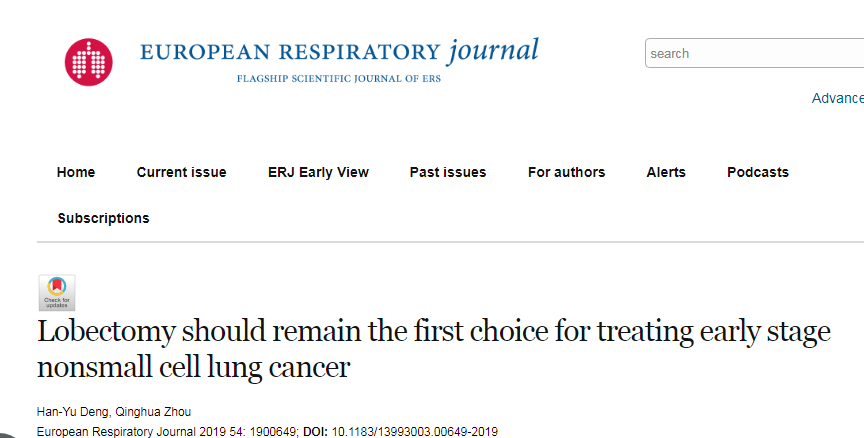Click the Check for updates badge
This screenshot has height=438, width=864.
[57, 293]
